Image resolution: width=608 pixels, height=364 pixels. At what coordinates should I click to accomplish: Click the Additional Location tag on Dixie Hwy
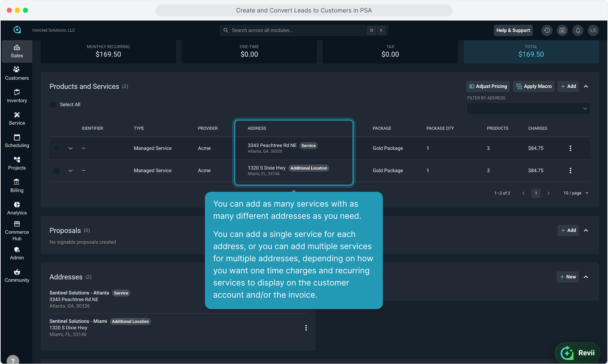click(x=309, y=168)
